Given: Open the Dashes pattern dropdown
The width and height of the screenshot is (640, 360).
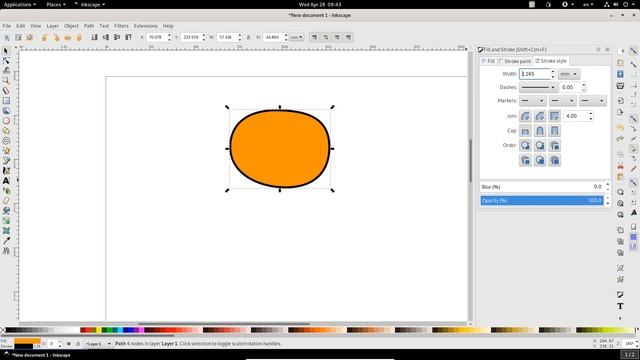Looking at the screenshot, I should [x=538, y=87].
